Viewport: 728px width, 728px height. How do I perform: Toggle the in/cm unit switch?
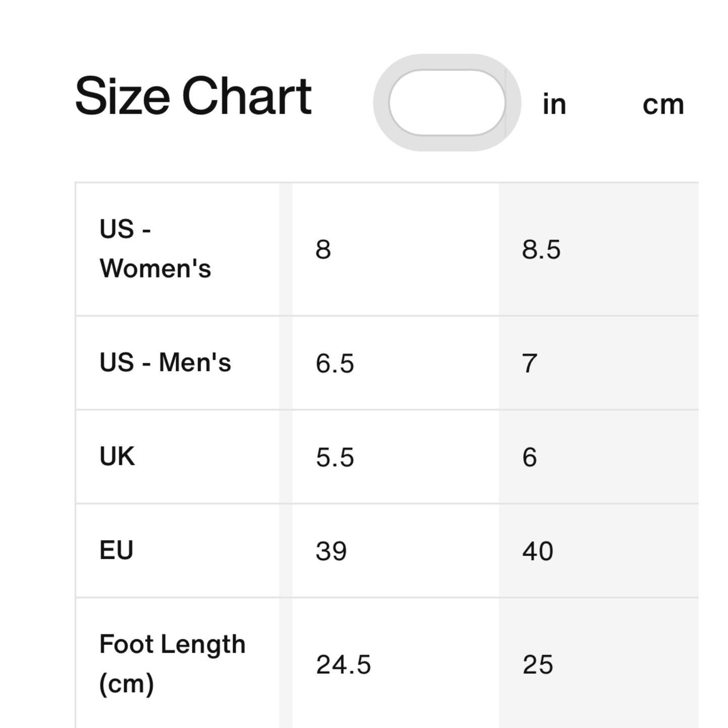click(x=447, y=103)
